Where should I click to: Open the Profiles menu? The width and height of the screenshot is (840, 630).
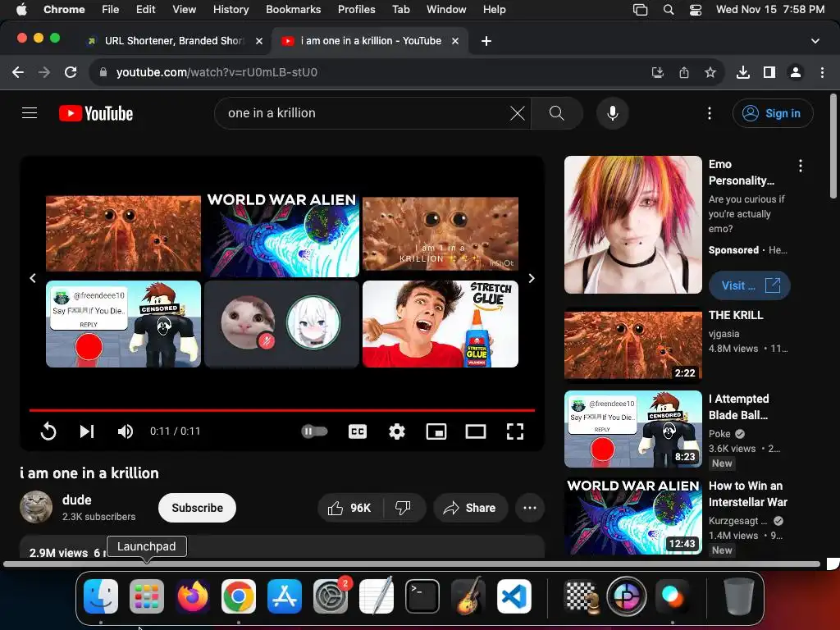pos(356,9)
